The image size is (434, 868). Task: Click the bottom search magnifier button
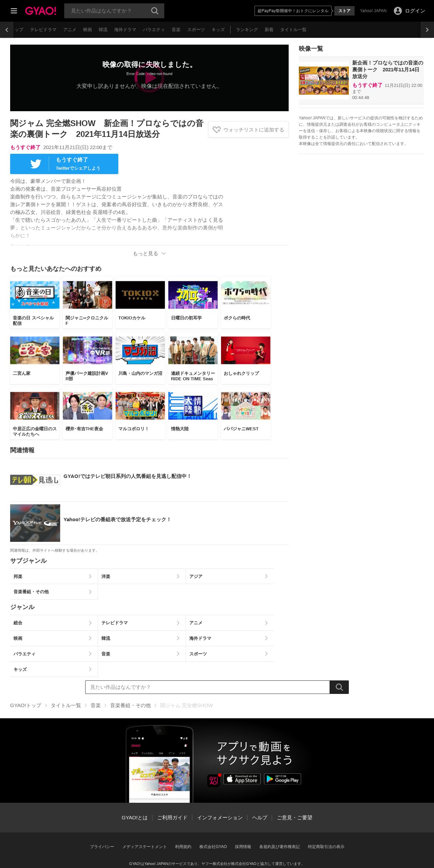coord(339,687)
